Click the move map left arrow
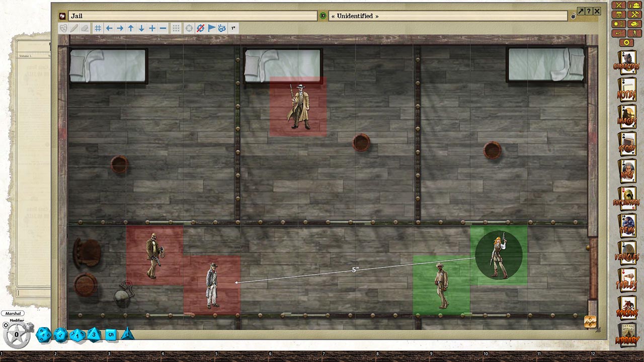This screenshot has height=362, width=644. pyautogui.click(x=109, y=29)
